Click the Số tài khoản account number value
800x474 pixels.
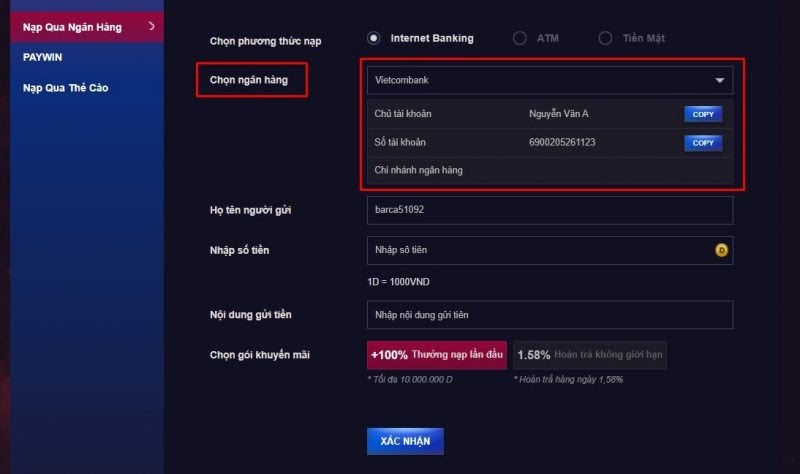click(562, 143)
